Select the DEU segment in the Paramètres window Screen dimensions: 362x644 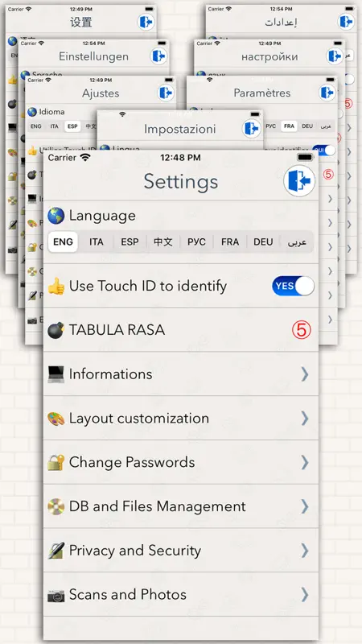point(307,126)
